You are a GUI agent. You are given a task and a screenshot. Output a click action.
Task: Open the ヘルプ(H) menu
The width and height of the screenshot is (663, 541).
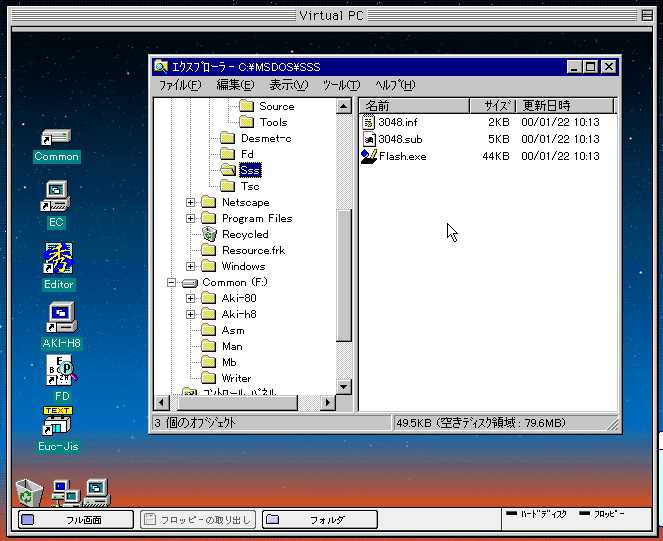pyautogui.click(x=395, y=85)
